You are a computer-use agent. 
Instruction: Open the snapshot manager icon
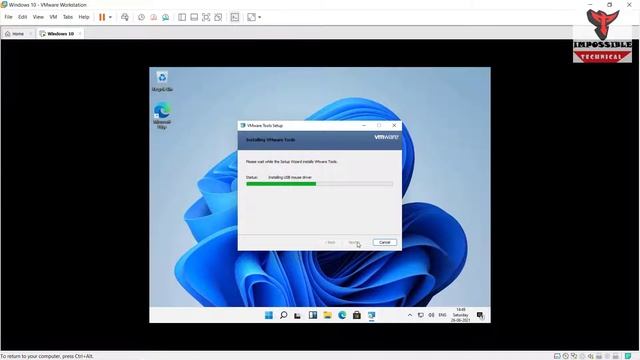165,17
